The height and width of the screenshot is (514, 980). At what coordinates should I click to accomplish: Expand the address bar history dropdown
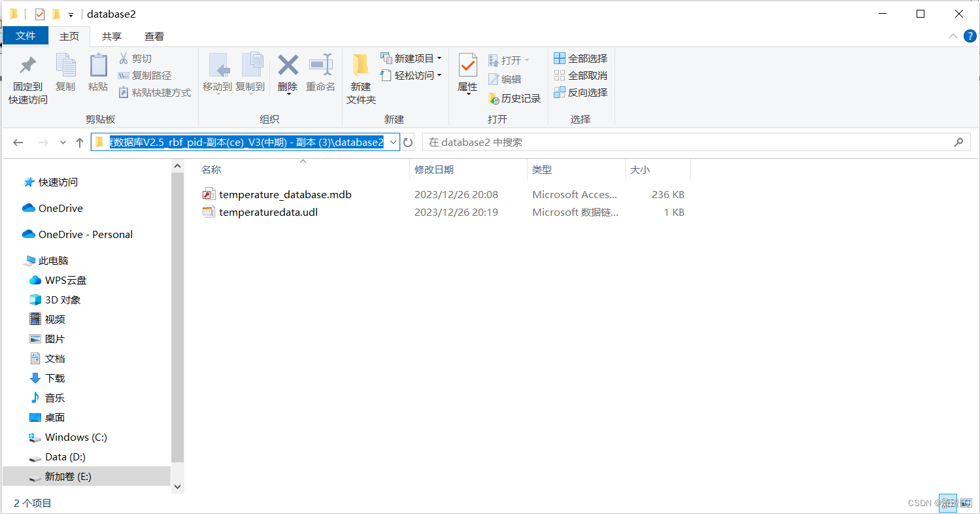tap(392, 142)
